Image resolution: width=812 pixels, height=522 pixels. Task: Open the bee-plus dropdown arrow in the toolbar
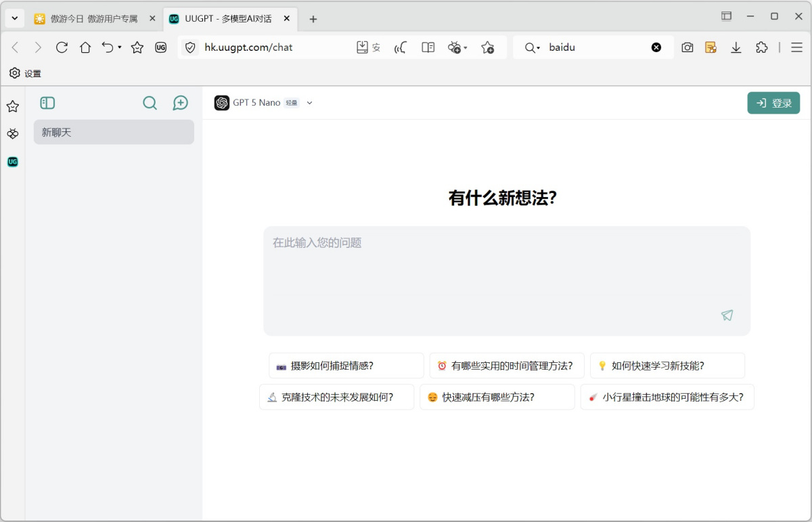464,47
